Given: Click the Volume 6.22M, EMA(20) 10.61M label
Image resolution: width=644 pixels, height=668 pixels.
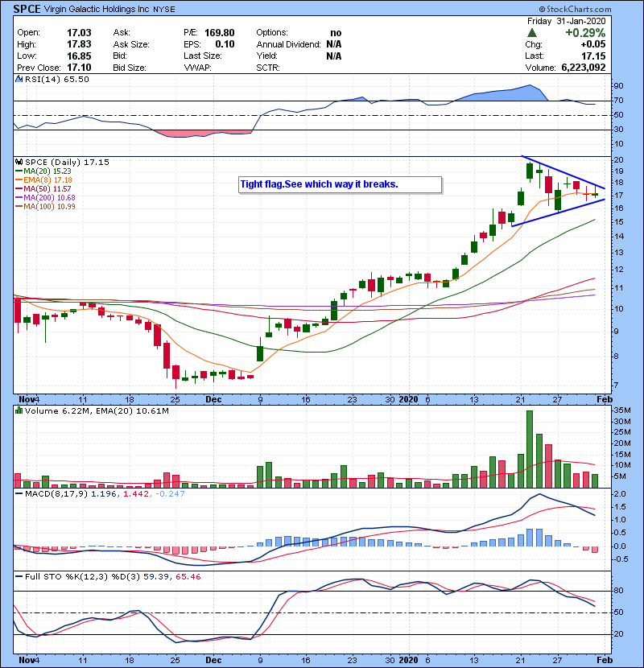Looking at the screenshot, I should point(97,411).
